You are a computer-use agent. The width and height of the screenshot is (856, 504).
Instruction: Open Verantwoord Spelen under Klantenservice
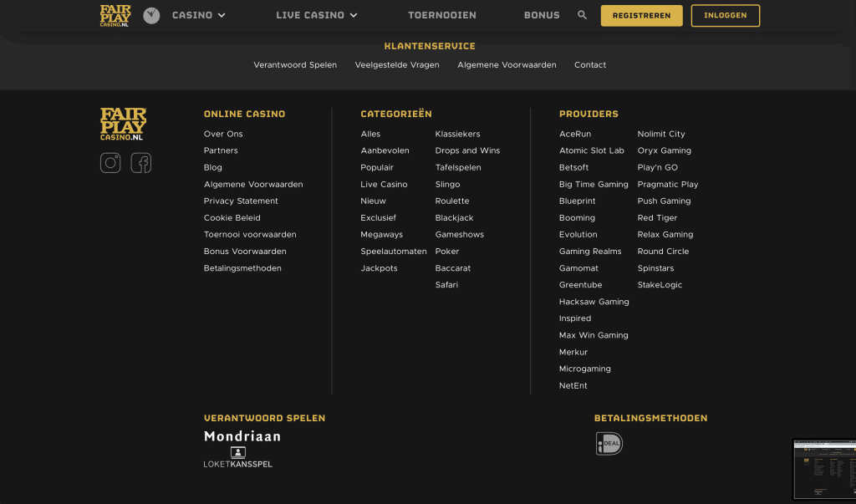tap(295, 65)
